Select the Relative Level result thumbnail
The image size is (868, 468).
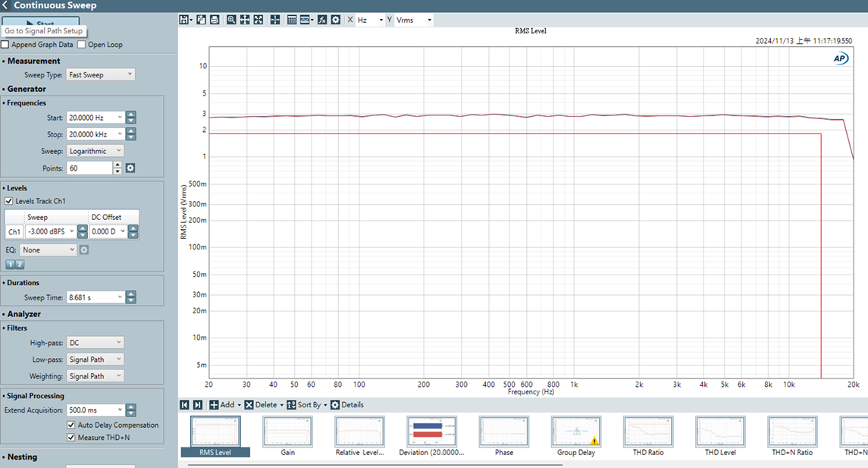point(359,436)
